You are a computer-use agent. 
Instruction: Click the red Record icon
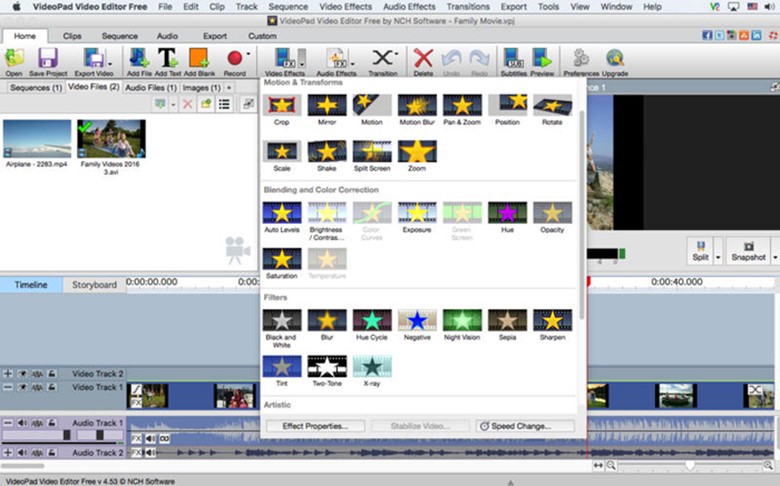(234, 58)
